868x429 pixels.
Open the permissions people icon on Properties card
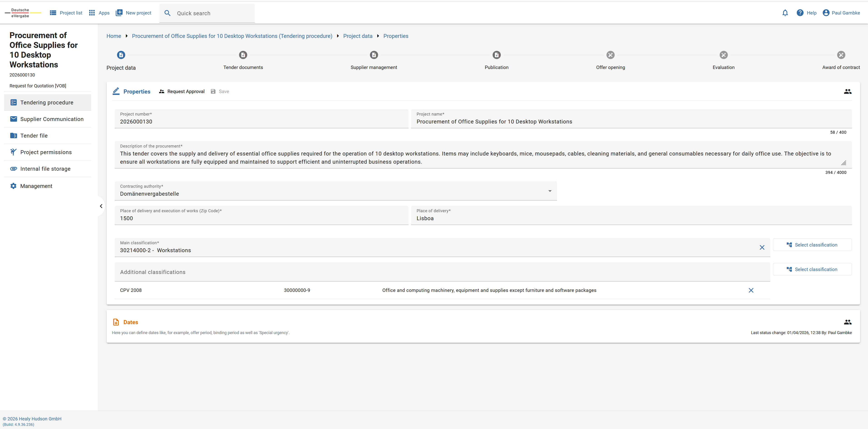pos(848,91)
